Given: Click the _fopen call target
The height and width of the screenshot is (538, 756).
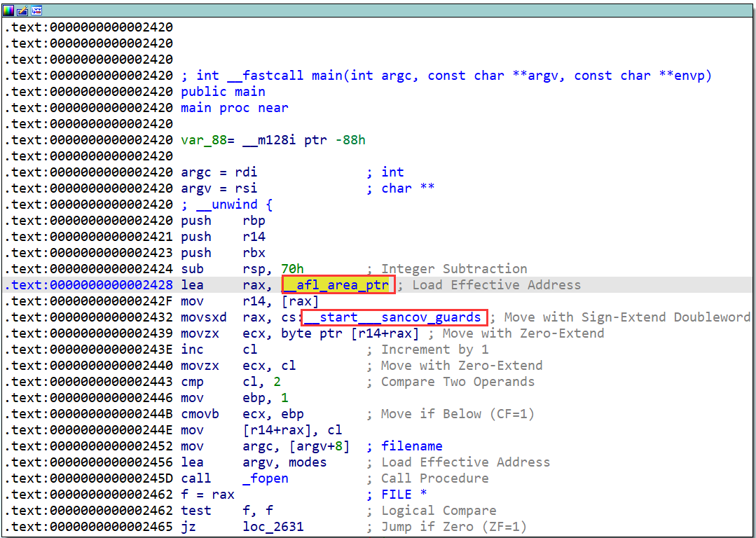Looking at the screenshot, I should pyautogui.click(x=266, y=478).
